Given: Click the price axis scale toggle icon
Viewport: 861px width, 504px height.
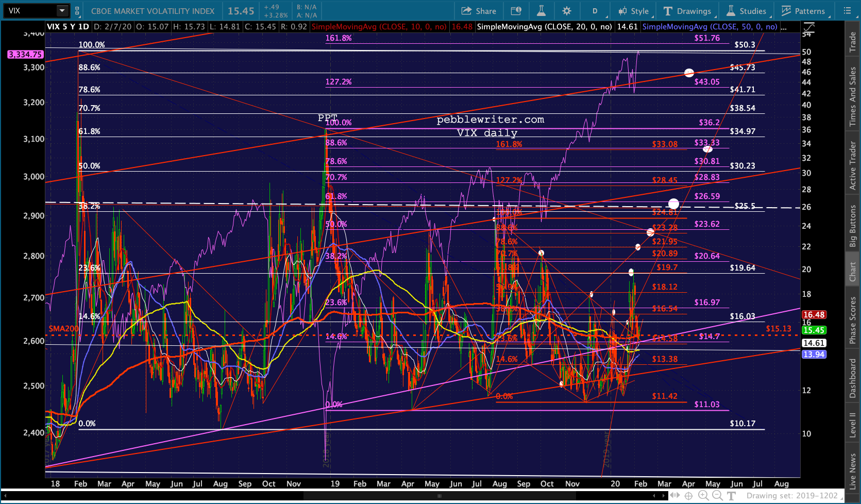Looking at the screenshot, I should [x=809, y=27].
